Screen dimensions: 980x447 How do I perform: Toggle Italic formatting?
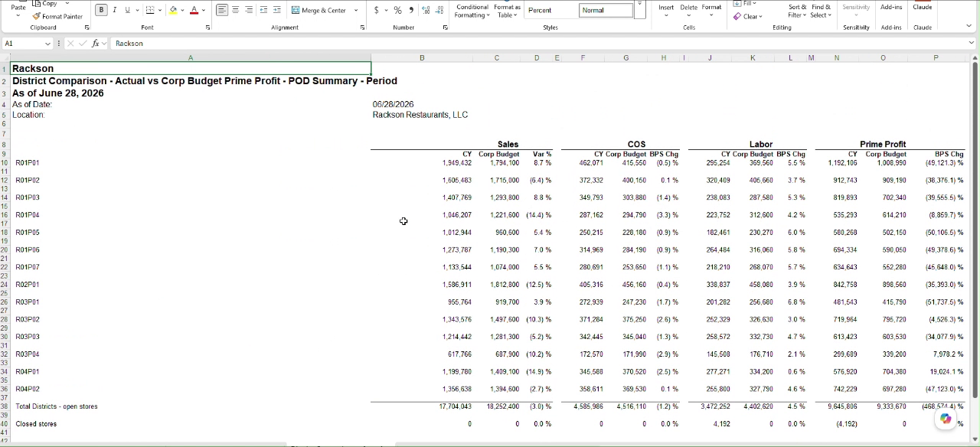click(114, 10)
